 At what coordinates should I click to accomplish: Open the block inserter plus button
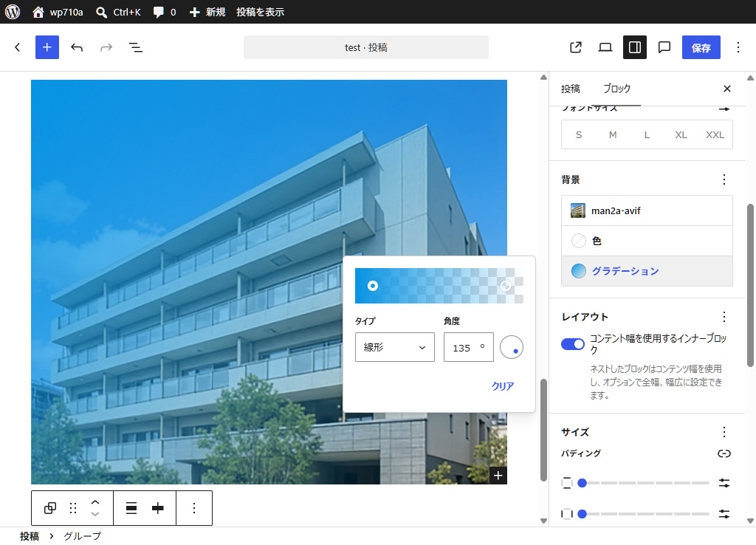pyautogui.click(x=47, y=47)
